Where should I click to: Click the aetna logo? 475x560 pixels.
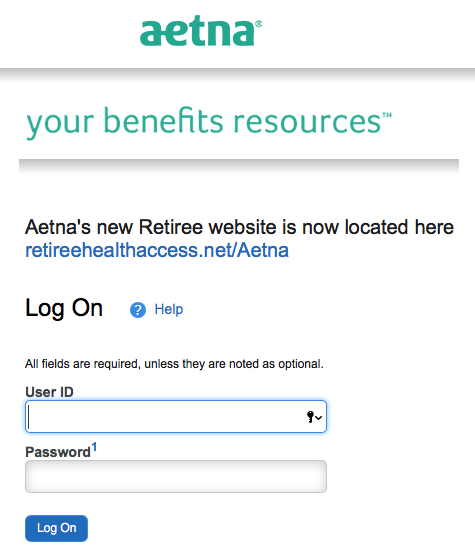(200, 32)
